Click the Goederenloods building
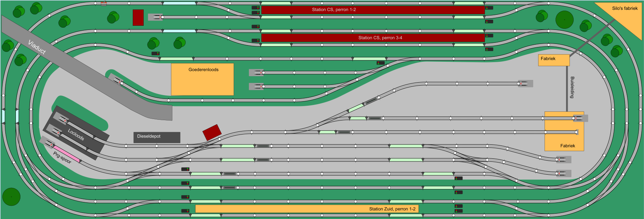Image resolution: width=644 pixels, height=219 pixels. [202, 80]
